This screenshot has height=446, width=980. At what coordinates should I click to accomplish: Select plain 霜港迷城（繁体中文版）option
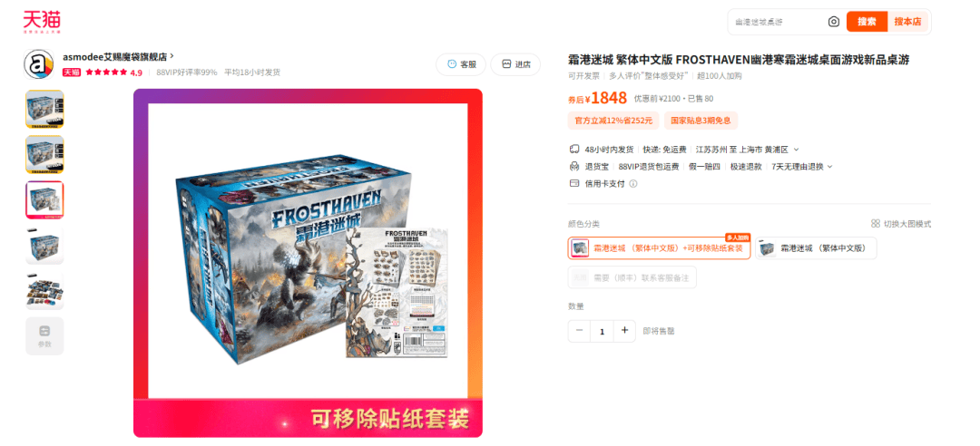point(816,248)
